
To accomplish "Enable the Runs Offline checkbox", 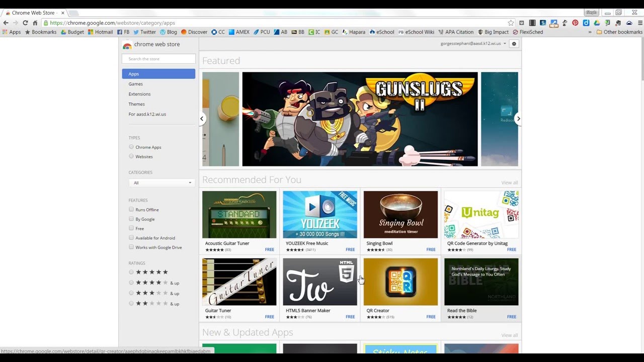I will coord(131,209).
